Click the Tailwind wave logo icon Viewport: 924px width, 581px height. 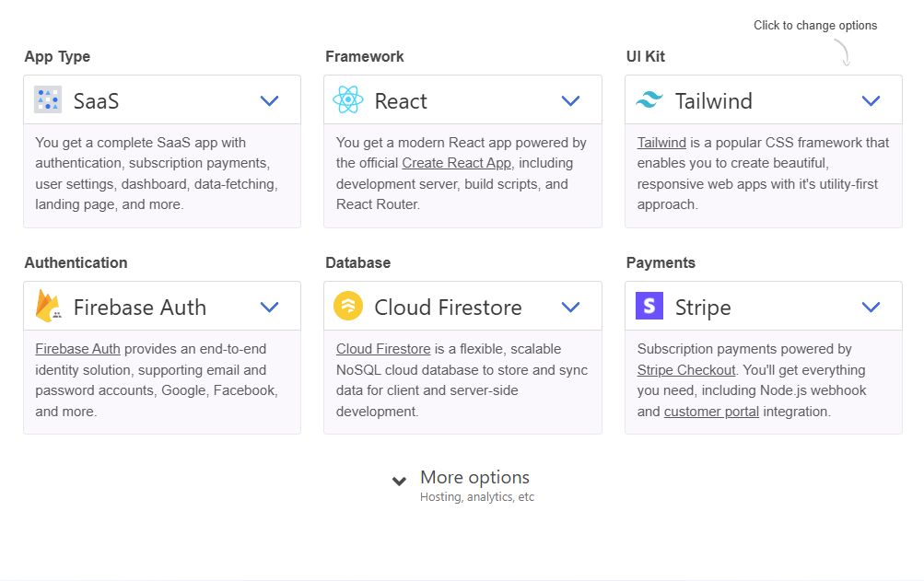point(649,99)
